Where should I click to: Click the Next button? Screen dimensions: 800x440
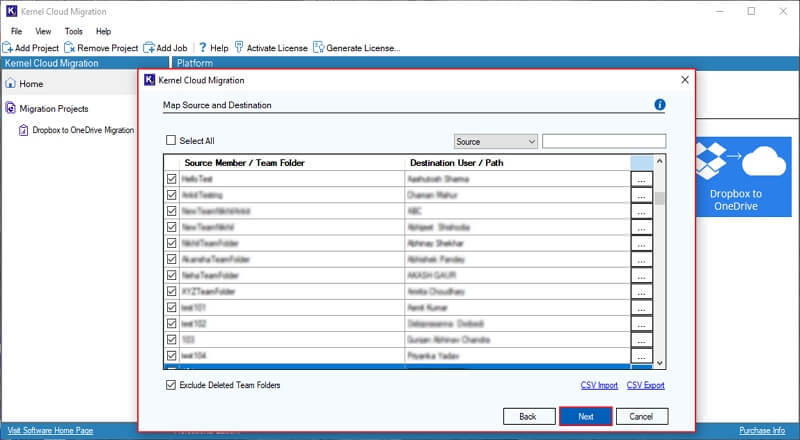[586, 417]
